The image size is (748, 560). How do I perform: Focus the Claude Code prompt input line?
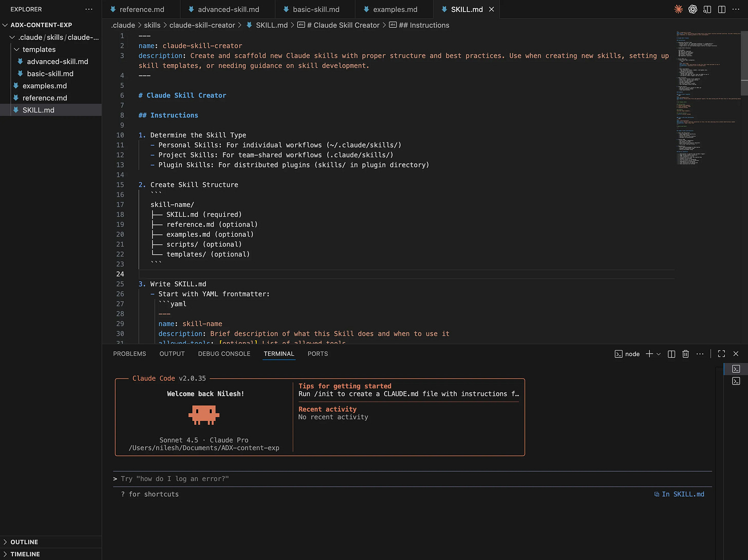413,479
